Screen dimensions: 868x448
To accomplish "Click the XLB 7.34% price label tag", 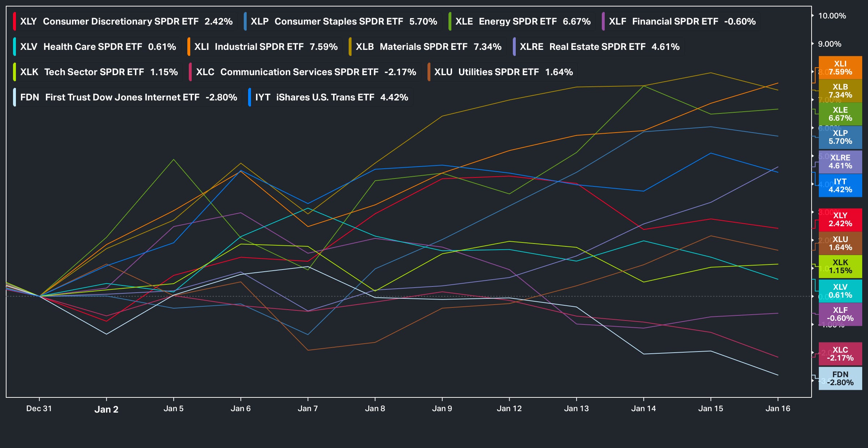I will tap(840, 91).
